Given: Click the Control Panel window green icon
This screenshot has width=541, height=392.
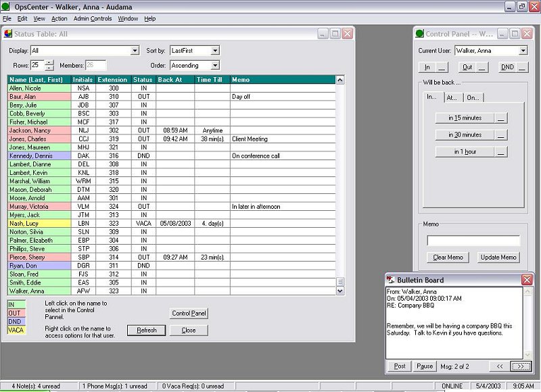Looking at the screenshot, I should tap(419, 34).
